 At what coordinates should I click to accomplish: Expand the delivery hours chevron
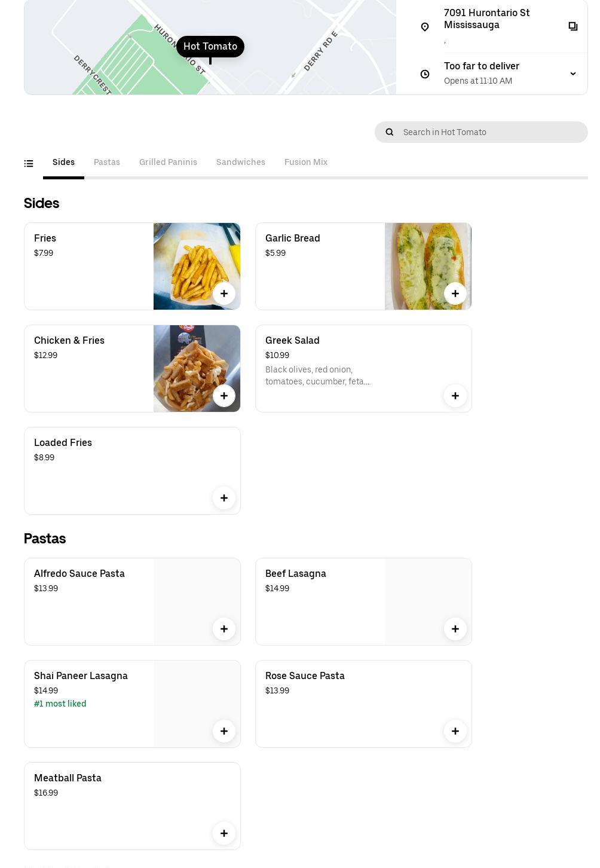click(573, 74)
